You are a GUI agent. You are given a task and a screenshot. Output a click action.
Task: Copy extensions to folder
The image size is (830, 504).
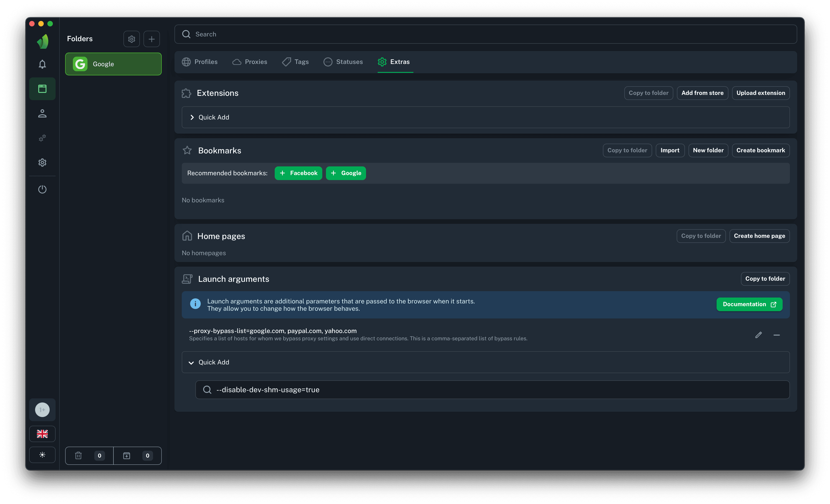coord(648,93)
